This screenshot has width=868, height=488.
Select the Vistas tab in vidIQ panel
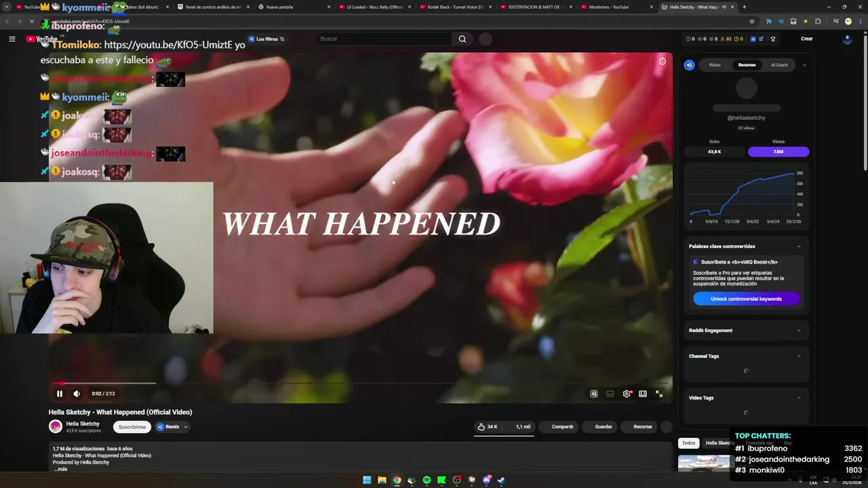[x=715, y=65]
